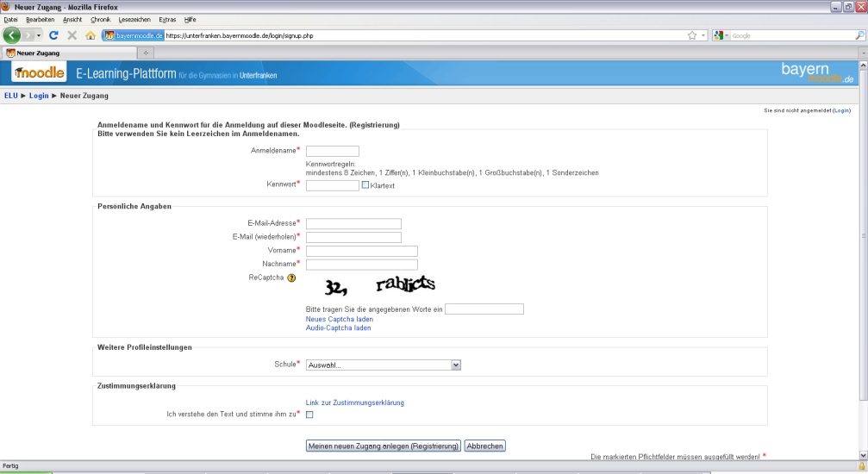Click the ELU breadcrumb link

click(11, 96)
